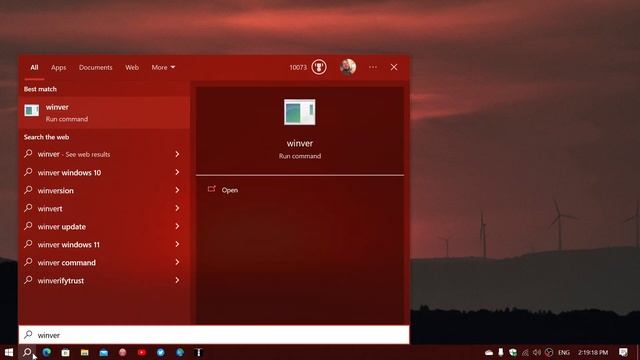Switch to the Apps tab
The height and width of the screenshot is (360, 640).
coord(58,67)
